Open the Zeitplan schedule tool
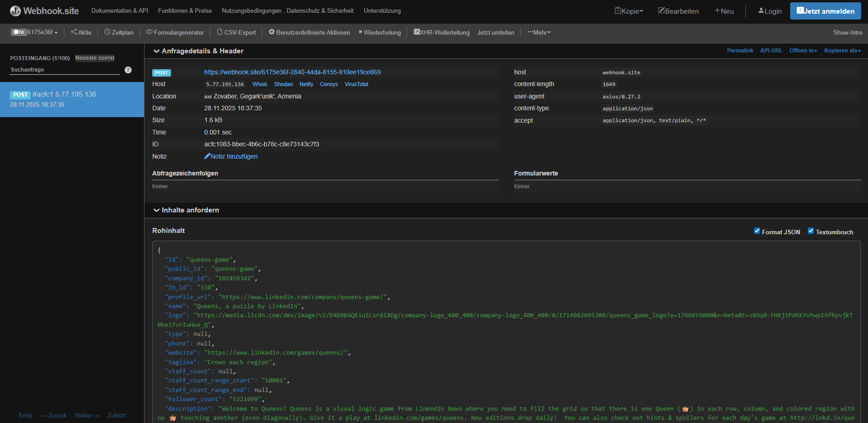Viewport: 868px width, 423px height. [x=119, y=32]
